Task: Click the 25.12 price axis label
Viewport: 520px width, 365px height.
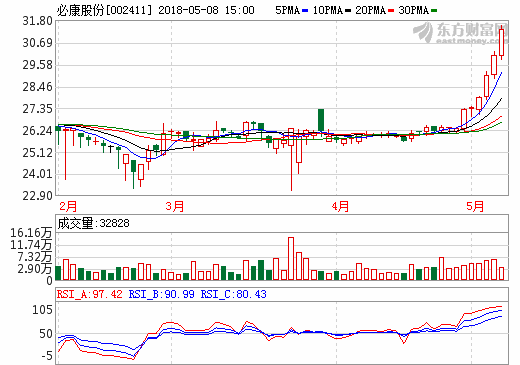Action: 37,153
